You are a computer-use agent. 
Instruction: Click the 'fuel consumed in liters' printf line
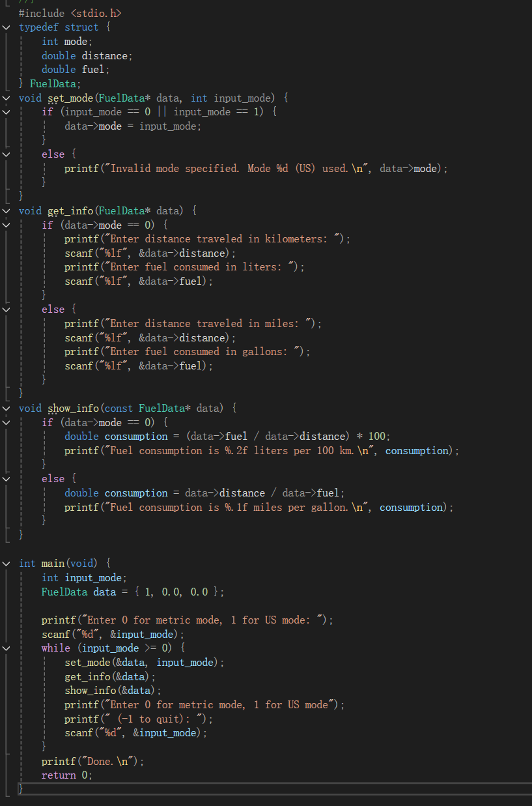coord(184,267)
